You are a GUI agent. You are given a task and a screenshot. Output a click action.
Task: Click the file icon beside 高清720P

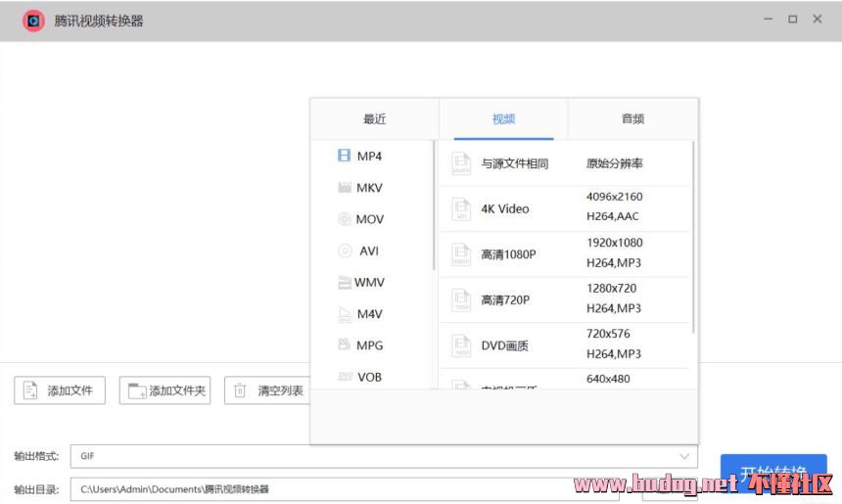tap(461, 300)
